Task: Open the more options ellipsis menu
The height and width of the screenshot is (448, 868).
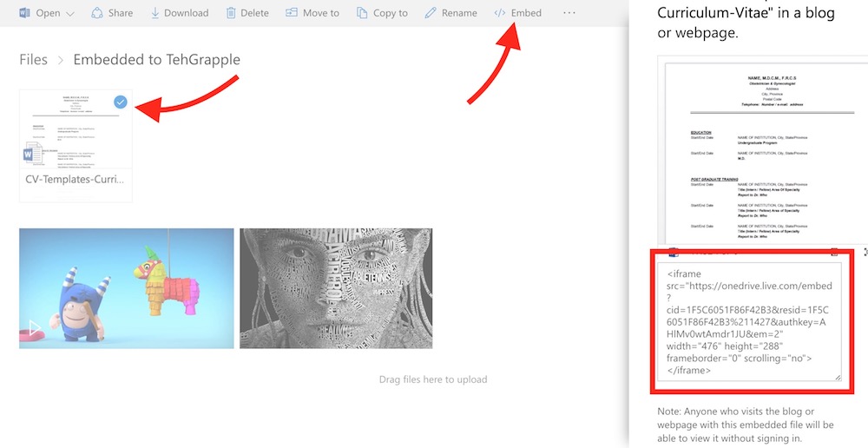Action: pos(569,13)
